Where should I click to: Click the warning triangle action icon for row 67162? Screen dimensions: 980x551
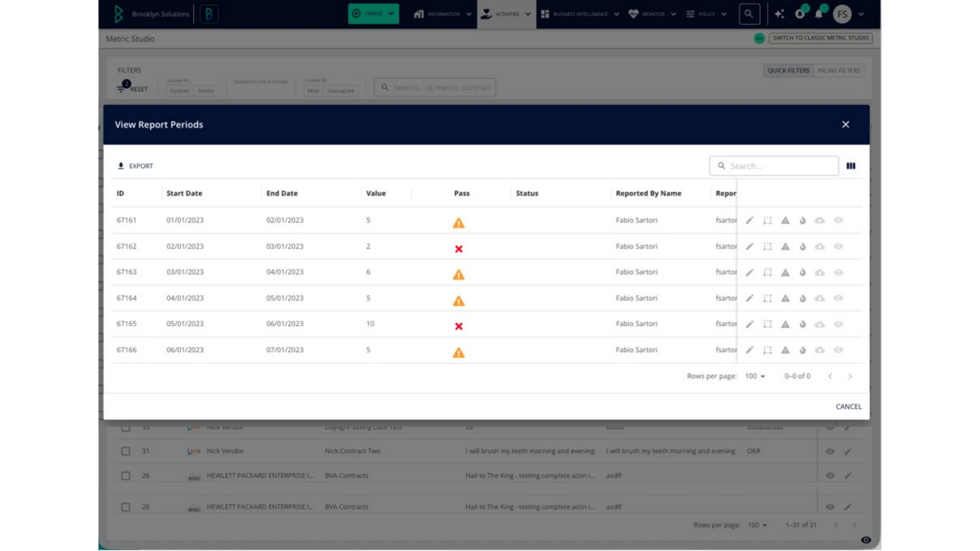(x=785, y=246)
